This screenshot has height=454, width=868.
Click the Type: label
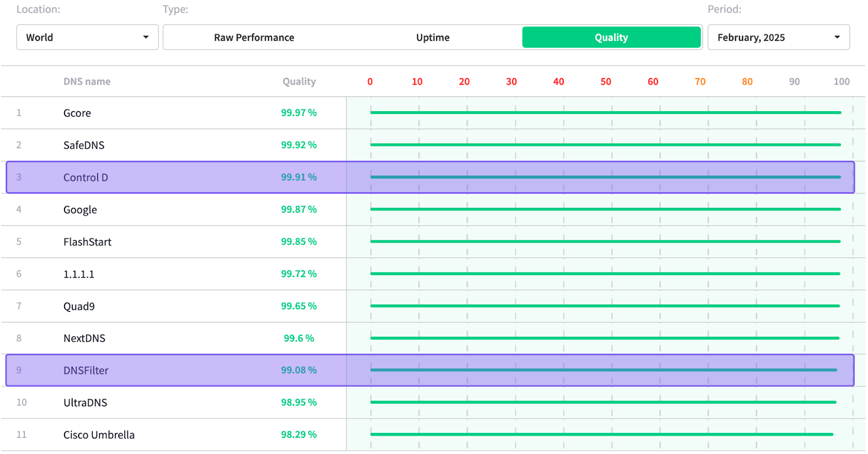pyautogui.click(x=176, y=9)
